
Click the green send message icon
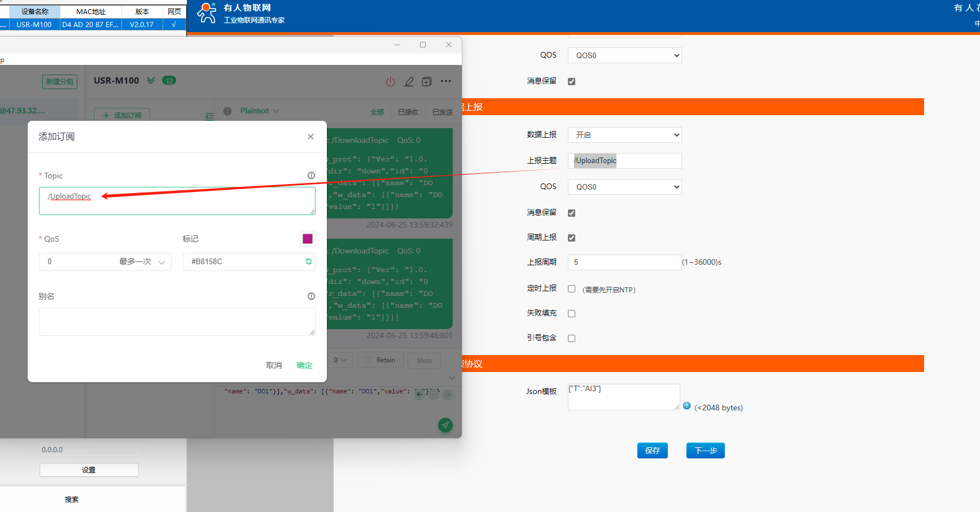click(x=445, y=425)
